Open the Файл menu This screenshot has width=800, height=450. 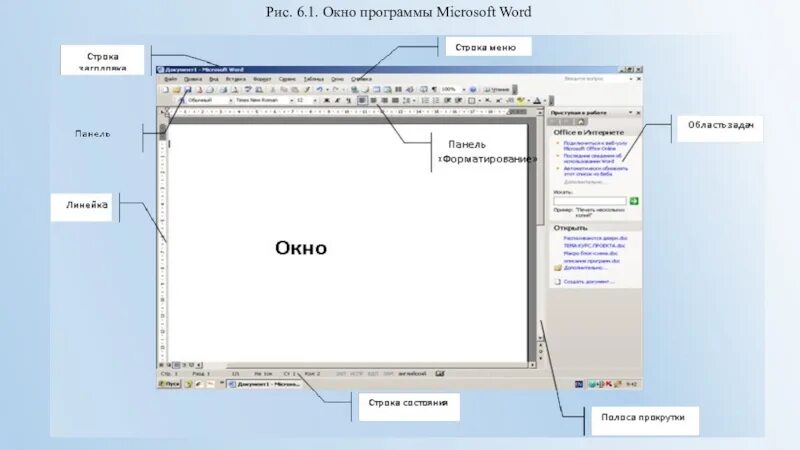(x=170, y=79)
